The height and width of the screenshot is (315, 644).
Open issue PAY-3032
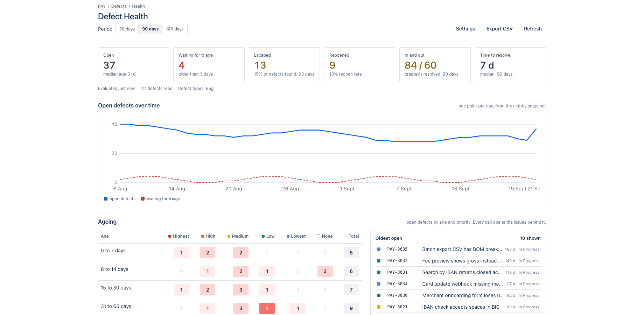[397, 261]
